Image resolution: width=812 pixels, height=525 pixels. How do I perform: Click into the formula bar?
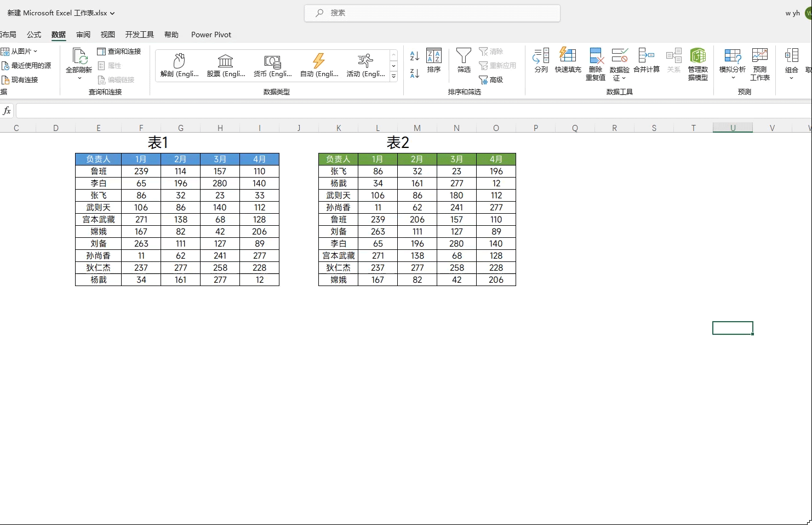click(x=414, y=111)
